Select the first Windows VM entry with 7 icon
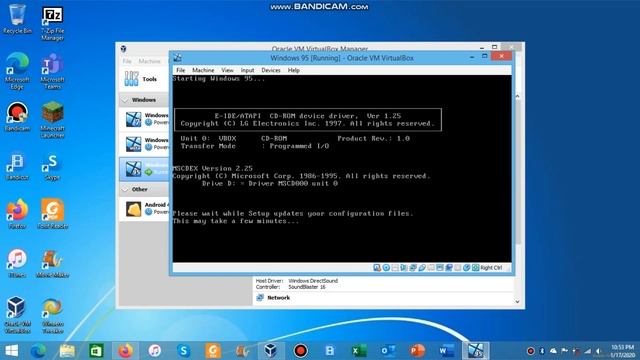 point(144,119)
